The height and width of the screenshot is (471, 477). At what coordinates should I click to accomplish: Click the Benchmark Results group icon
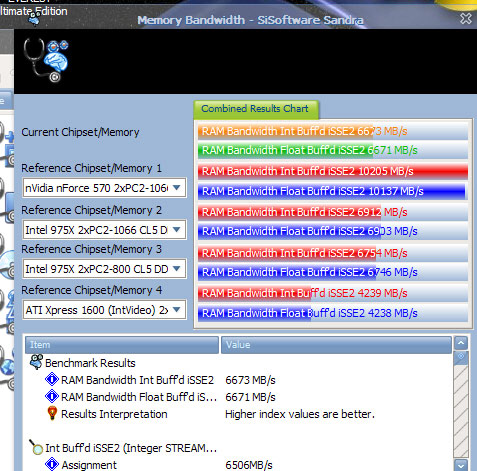click(36, 362)
